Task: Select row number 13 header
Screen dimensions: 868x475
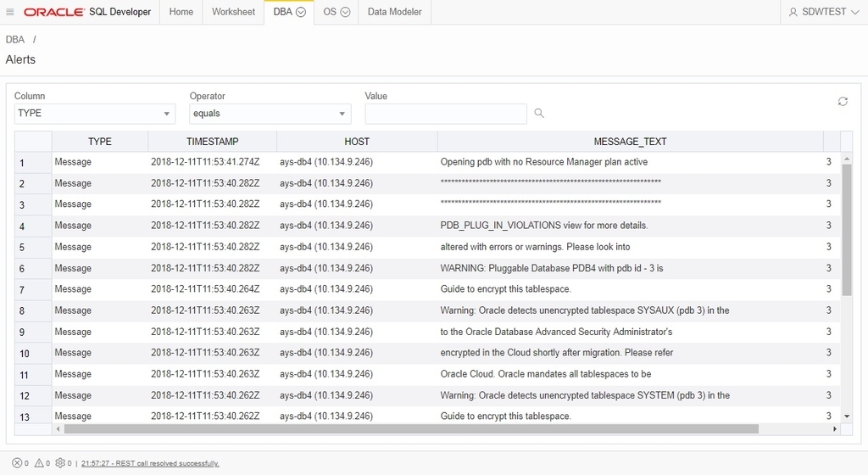Action: 33,416
